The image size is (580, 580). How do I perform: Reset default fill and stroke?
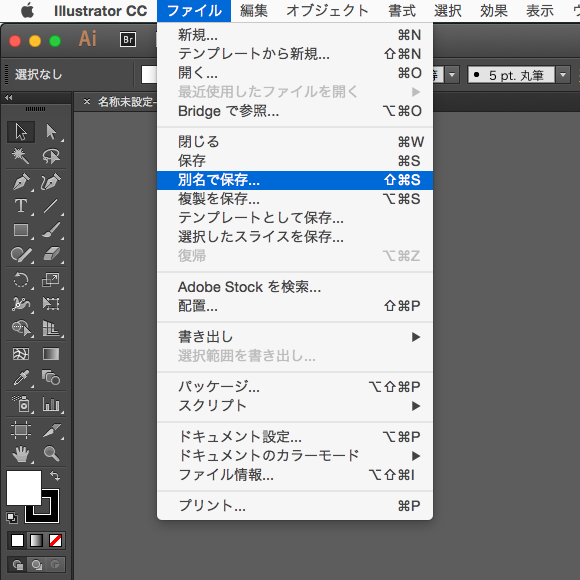coord(12,518)
